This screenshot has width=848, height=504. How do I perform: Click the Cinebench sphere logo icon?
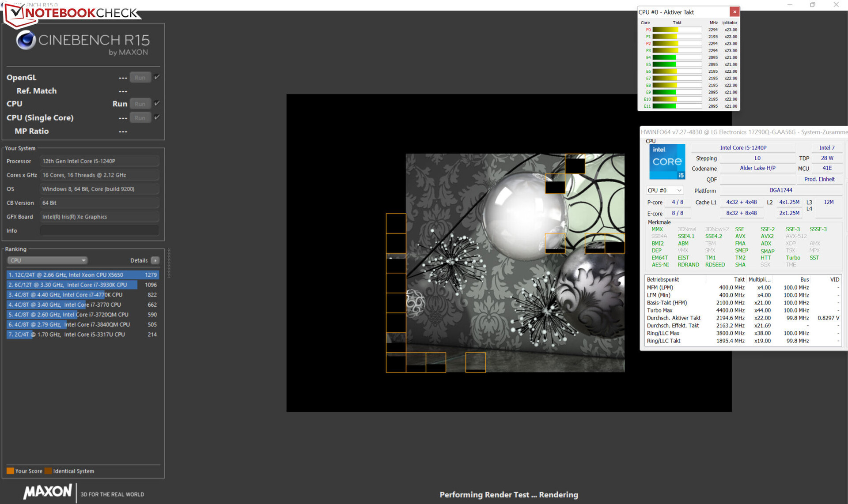tap(26, 40)
